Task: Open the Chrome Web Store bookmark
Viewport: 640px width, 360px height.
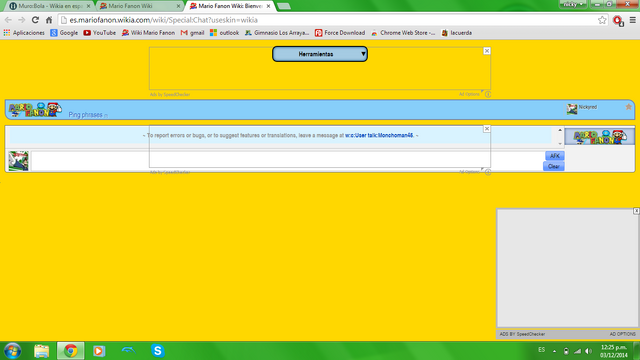Action: [403, 33]
